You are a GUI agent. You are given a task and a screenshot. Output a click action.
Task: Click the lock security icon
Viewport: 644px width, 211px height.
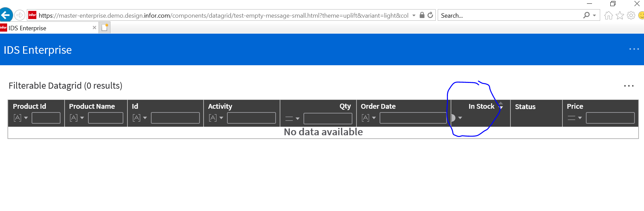422,15
